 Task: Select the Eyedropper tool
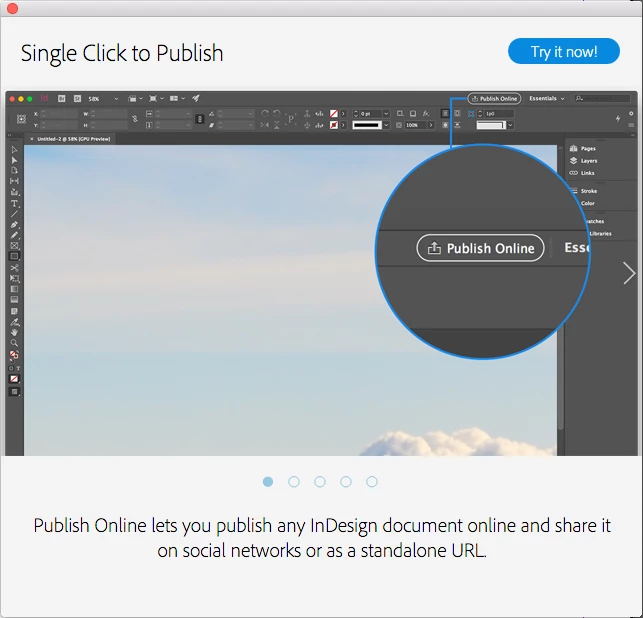click(14, 322)
